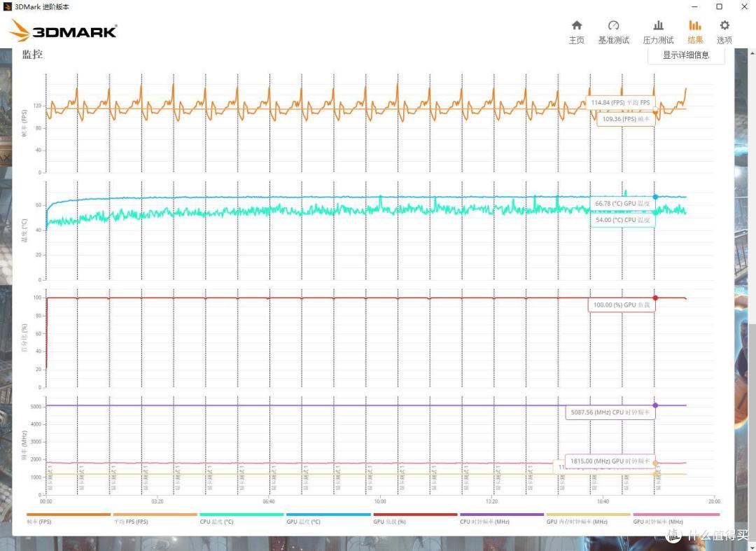The height and width of the screenshot is (551, 756).
Task: Click the GPU 内存时钟频率 yellow legend bar
Action: pyautogui.click(x=588, y=515)
